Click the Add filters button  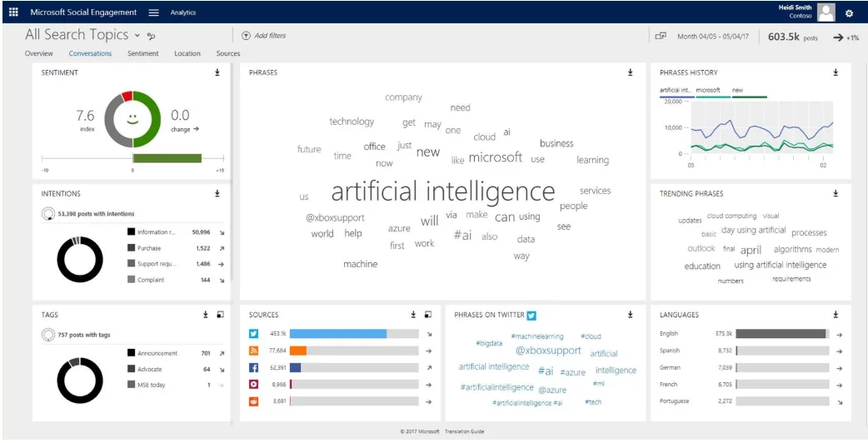pos(264,36)
